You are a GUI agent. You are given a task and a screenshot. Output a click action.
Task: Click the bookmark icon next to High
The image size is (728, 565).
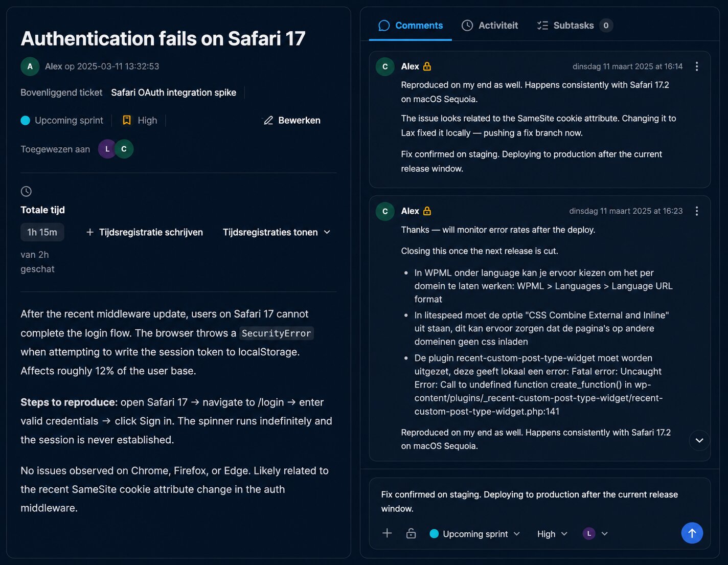(127, 120)
